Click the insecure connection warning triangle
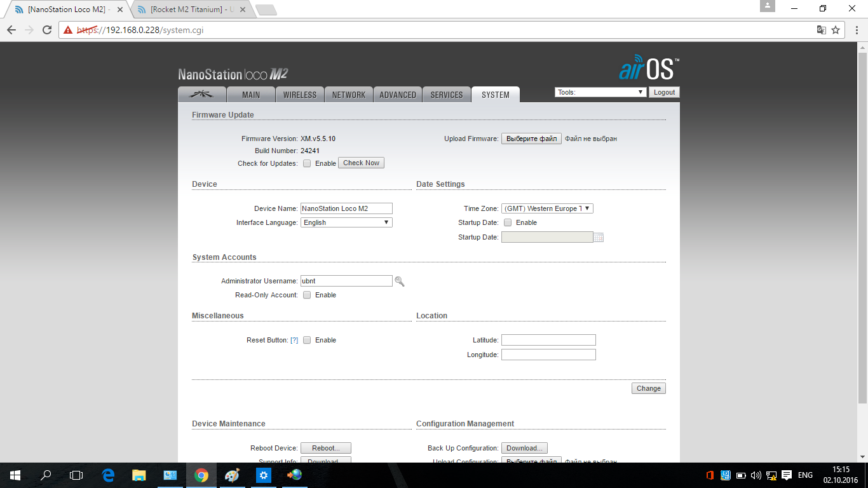 (68, 30)
